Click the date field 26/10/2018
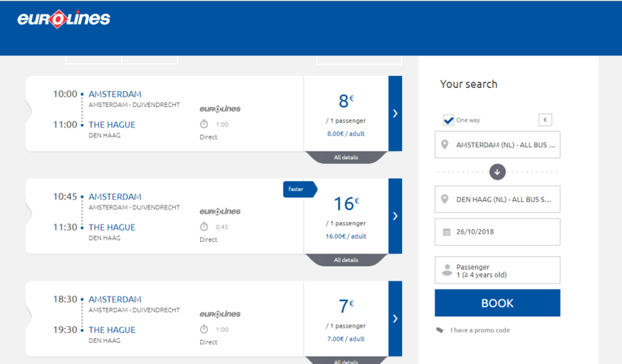Screen dimensions: 622x364 click(498, 232)
